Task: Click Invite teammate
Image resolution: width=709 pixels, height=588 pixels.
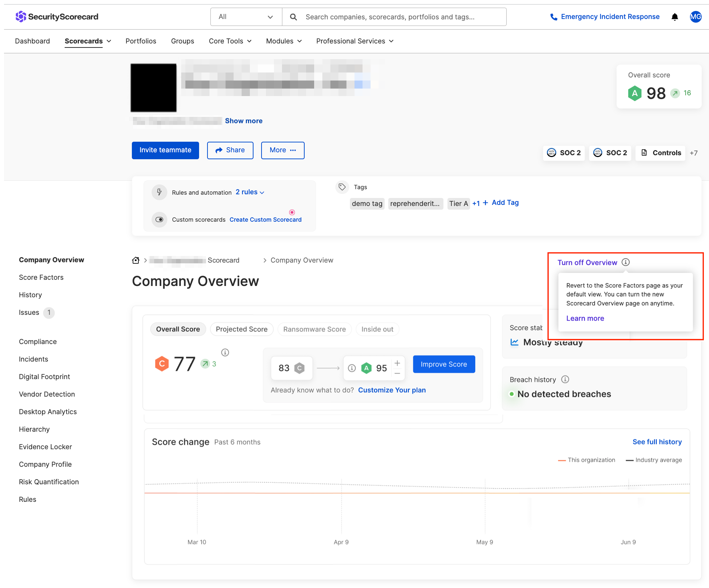Action: click(x=165, y=150)
